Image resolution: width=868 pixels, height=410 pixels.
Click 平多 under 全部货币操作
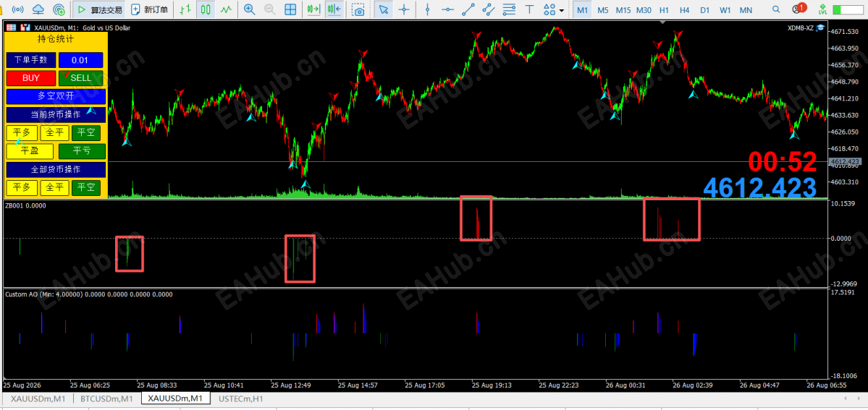[22, 187]
